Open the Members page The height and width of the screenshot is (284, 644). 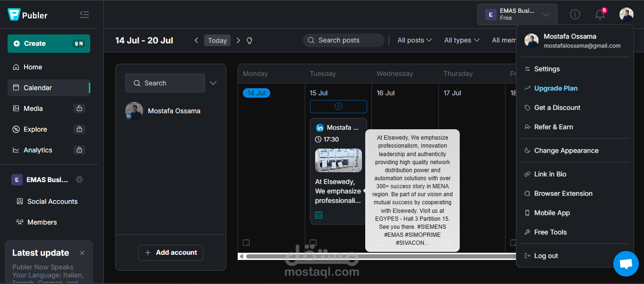(36, 222)
